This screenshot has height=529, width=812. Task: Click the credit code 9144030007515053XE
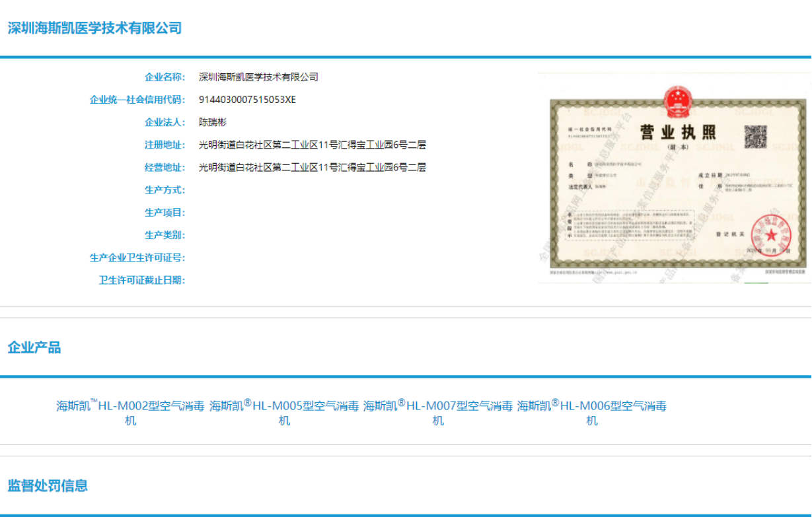pos(248,100)
